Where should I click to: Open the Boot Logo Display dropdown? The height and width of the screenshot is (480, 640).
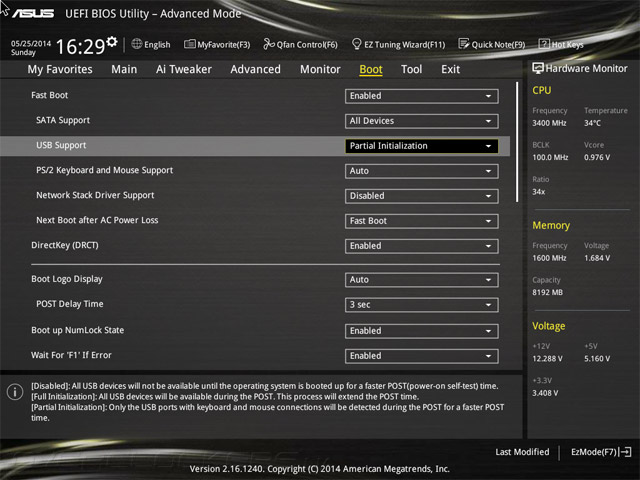(x=422, y=280)
